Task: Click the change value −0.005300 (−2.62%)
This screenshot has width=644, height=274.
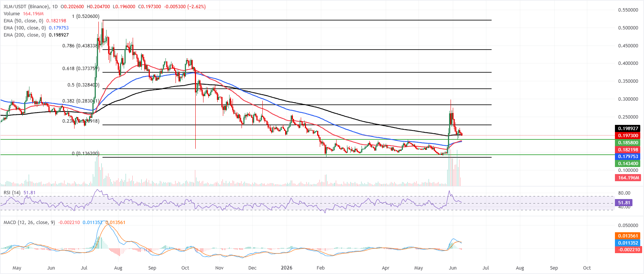Action: [185, 7]
